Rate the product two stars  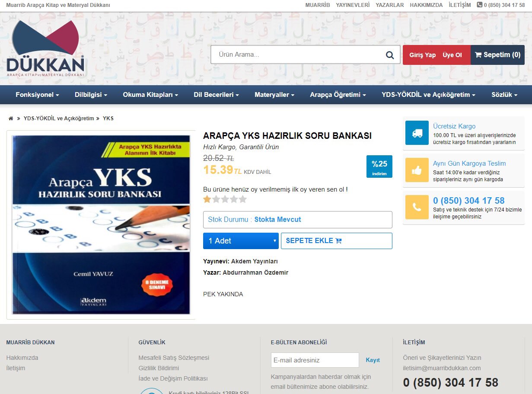216,199
